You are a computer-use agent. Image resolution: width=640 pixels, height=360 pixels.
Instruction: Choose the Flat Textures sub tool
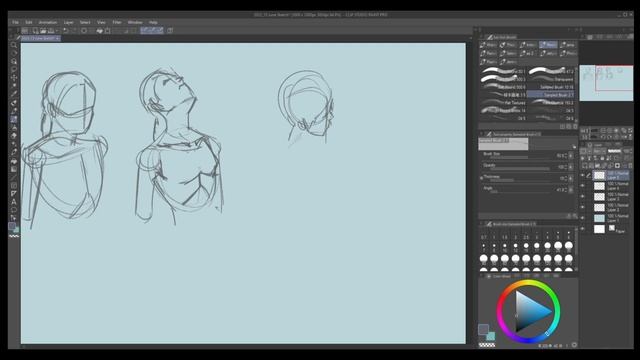(503, 103)
